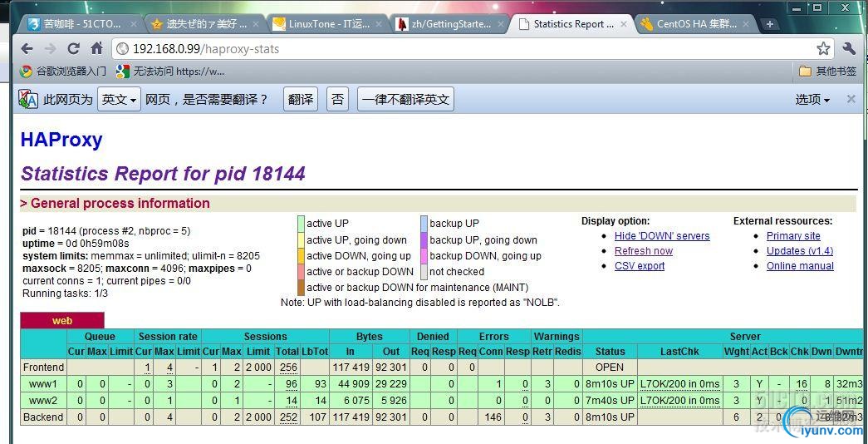Click the Hide 'DOWN' servers link
868x444 pixels.
[x=662, y=236]
